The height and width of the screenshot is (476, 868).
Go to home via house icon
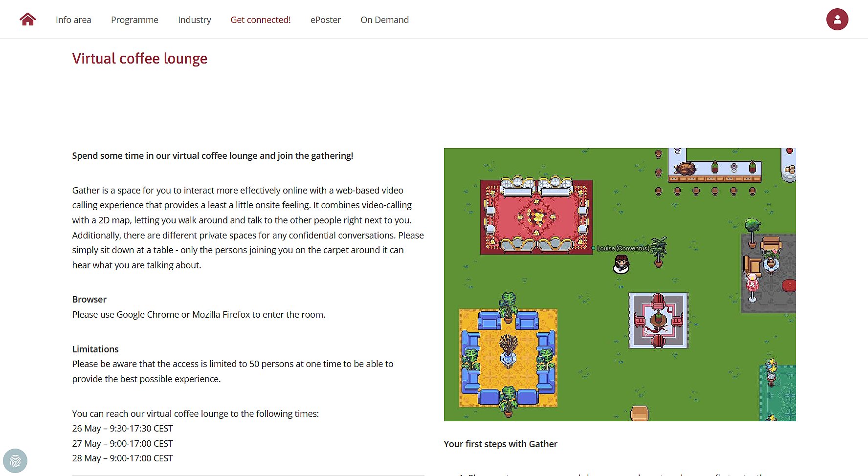(x=28, y=20)
